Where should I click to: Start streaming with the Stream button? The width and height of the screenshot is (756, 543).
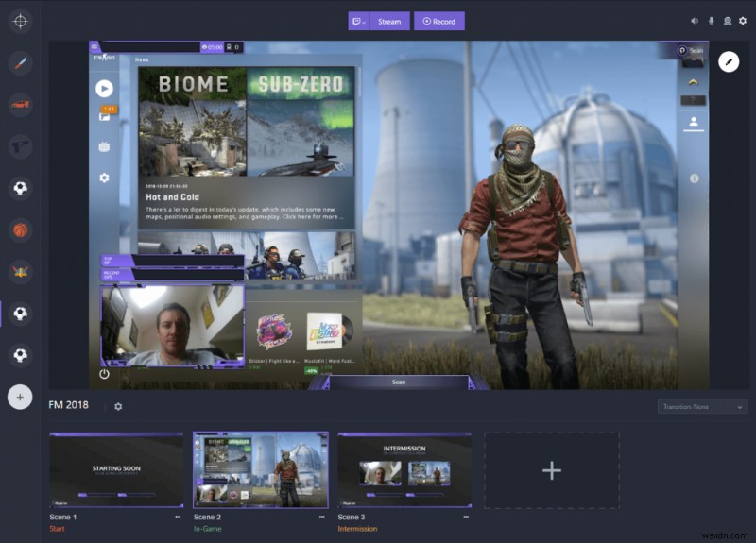pyautogui.click(x=389, y=21)
